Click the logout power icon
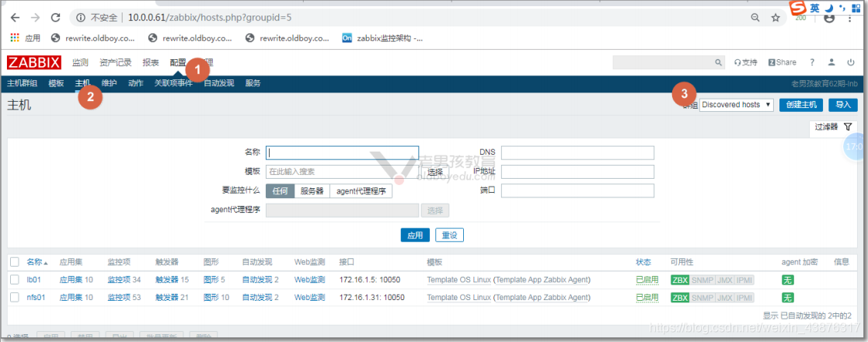 point(851,62)
